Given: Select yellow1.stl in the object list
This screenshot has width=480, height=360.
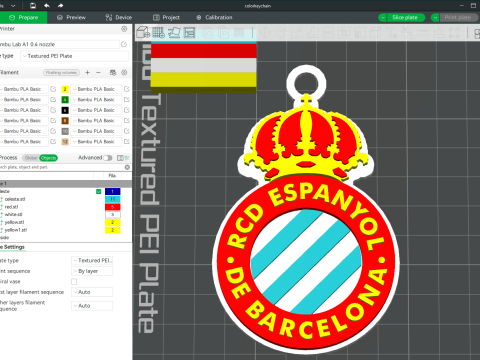Looking at the screenshot, I should click(x=16, y=230).
